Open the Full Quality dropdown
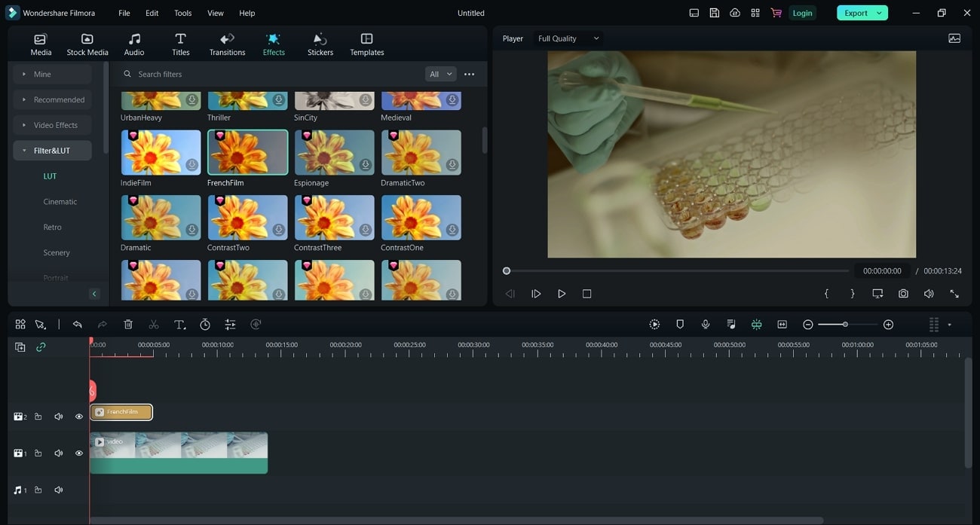 pos(568,38)
